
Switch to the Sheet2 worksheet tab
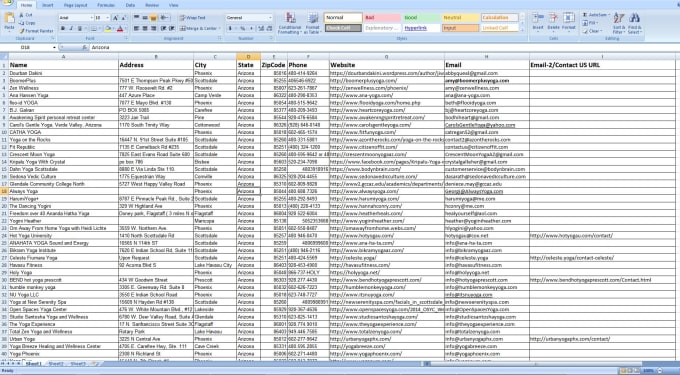click(x=56, y=364)
